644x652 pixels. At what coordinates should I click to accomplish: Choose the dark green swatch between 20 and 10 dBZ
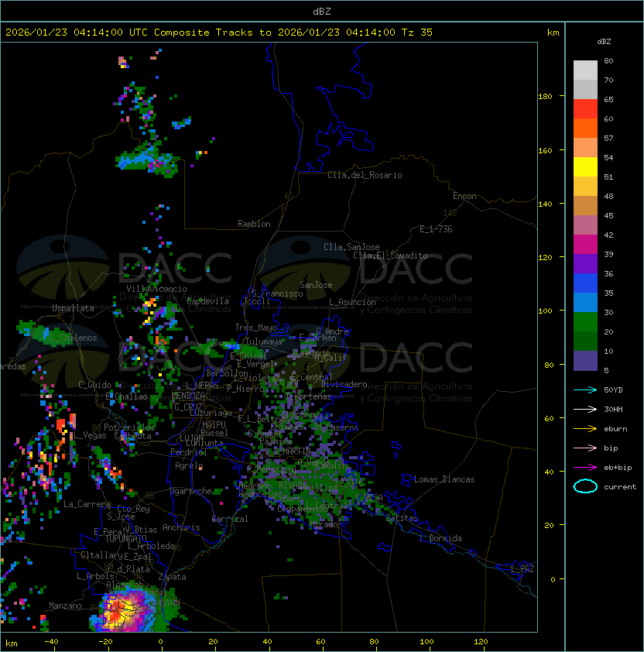585,341
